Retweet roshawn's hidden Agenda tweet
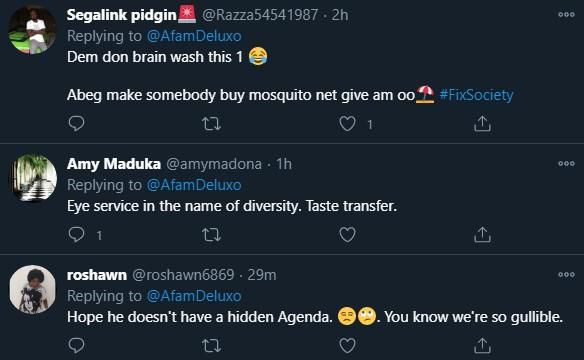Viewport: 584px width, 360px height. tap(212, 345)
